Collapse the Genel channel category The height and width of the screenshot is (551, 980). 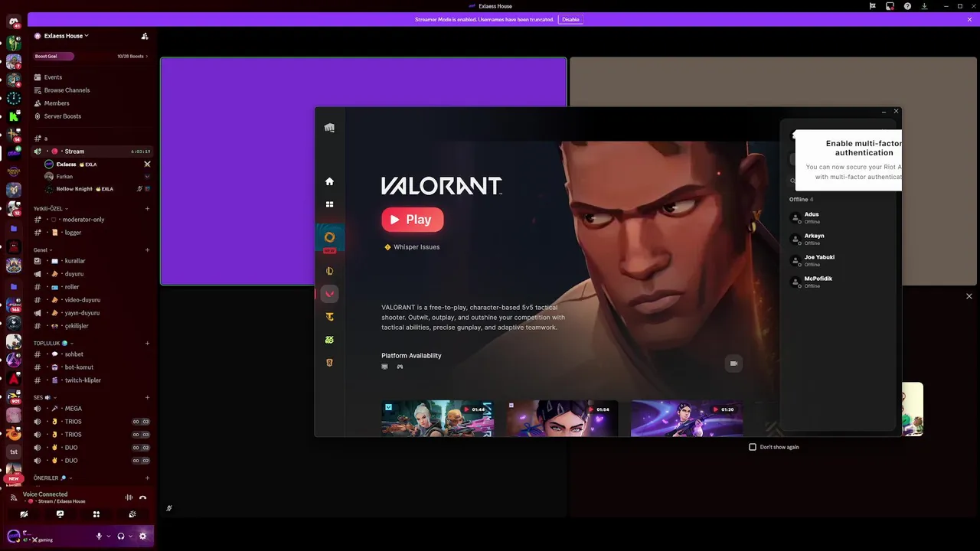pyautogui.click(x=43, y=249)
